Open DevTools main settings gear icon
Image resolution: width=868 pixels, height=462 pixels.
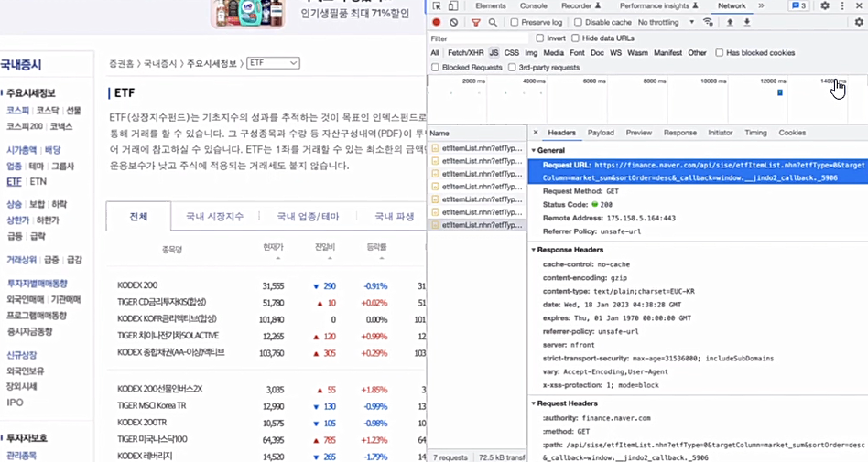(x=825, y=5)
